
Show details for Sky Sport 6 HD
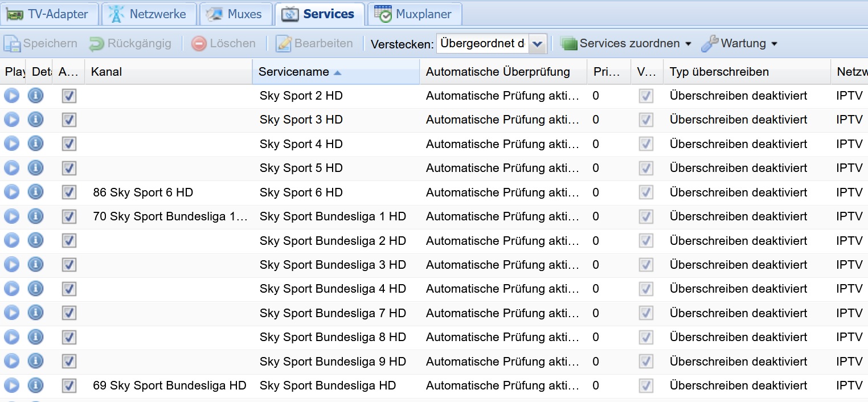tap(35, 192)
